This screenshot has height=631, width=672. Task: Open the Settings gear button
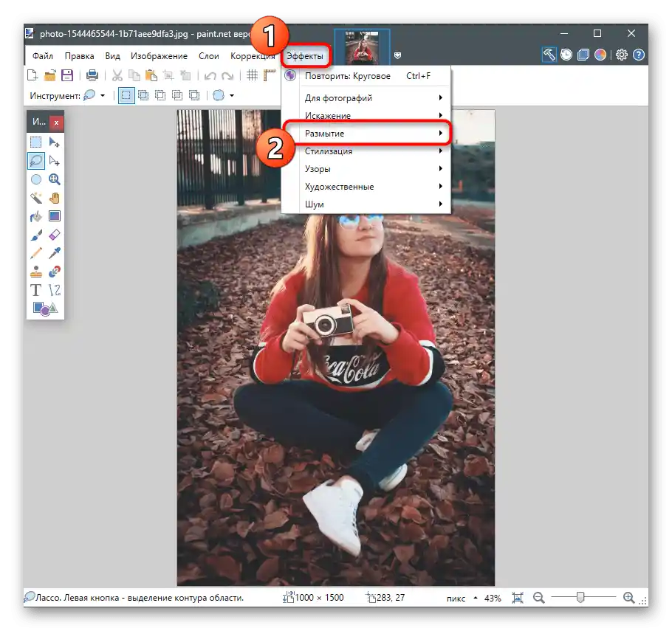tap(622, 55)
